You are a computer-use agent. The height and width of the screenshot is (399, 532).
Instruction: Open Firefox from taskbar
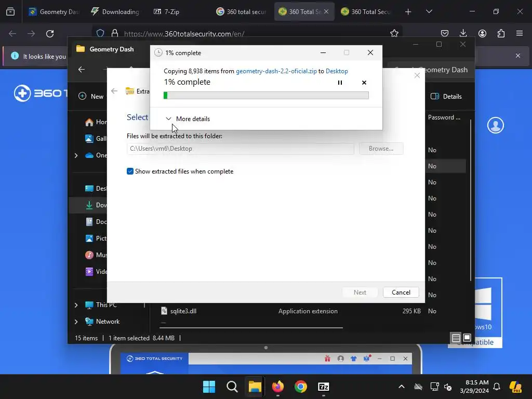click(x=278, y=387)
